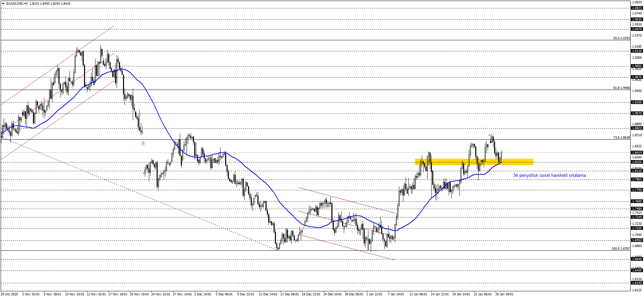Select the 1.9250 price level tag
The height and width of the screenshot is (298, 644).
(x=637, y=102)
